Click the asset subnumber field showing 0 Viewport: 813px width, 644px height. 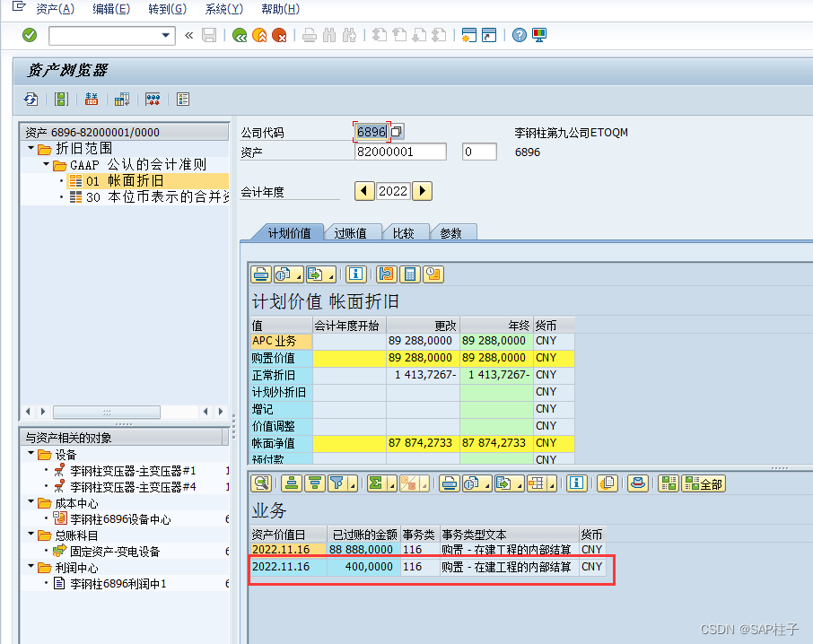479,152
